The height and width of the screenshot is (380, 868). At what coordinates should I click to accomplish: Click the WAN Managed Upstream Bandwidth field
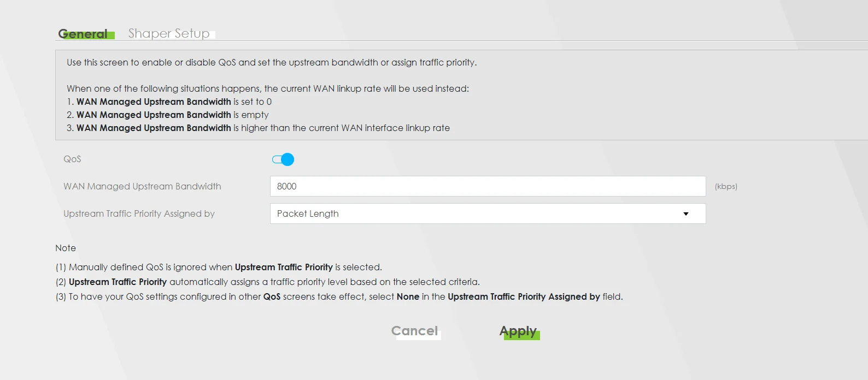[488, 186]
